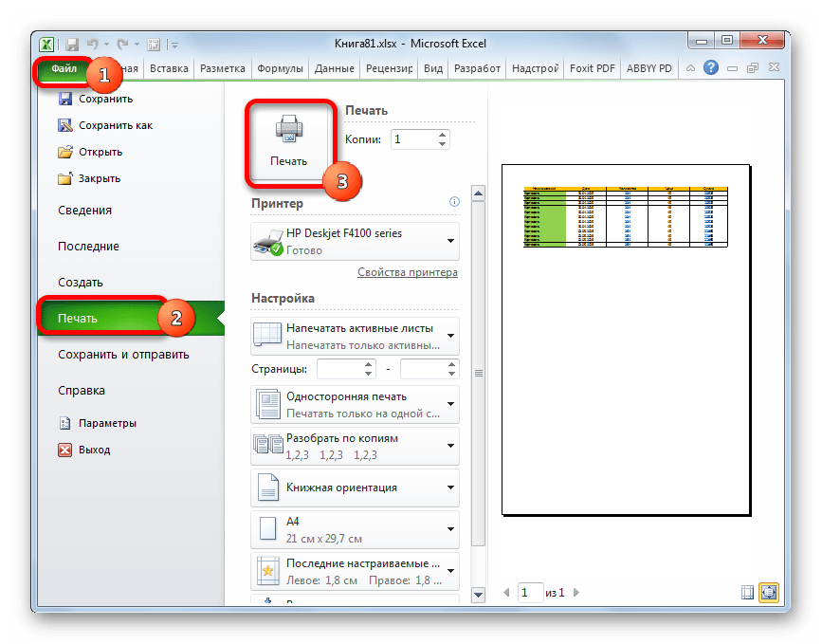Image resolution: width=822 pixels, height=644 pixels.
Task: Increase Копии count with up arrow
Action: tap(443, 135)
